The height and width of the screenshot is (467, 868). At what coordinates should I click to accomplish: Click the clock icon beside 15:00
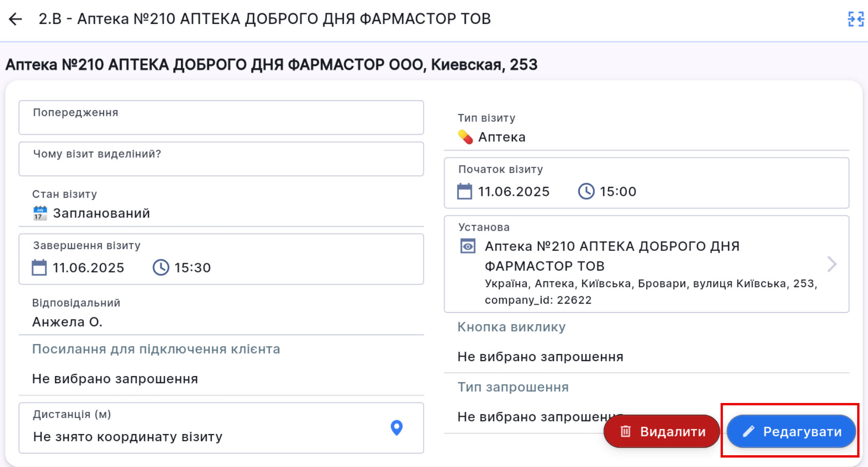586,192
